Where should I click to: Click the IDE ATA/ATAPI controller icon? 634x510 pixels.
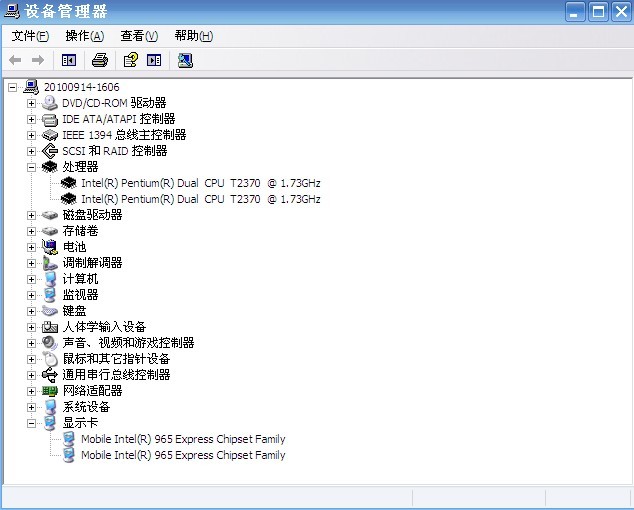[x=50, y=119]
